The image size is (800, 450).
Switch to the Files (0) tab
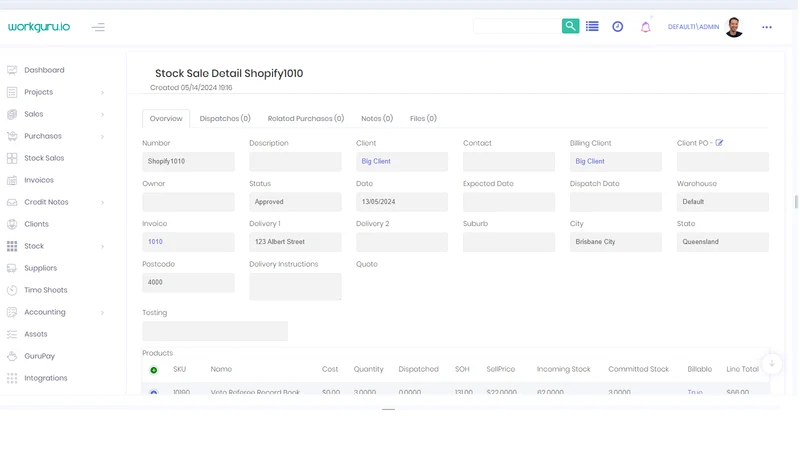(x=423, y=118)
